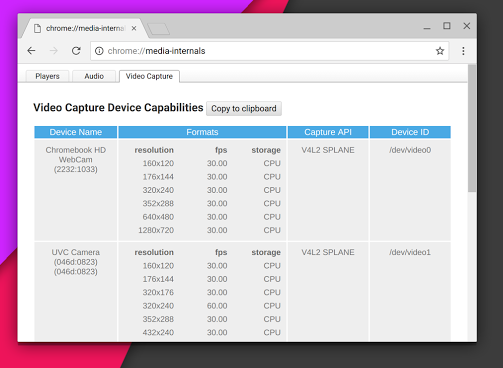Select the Video Capture tab

[x=149, y=76]
